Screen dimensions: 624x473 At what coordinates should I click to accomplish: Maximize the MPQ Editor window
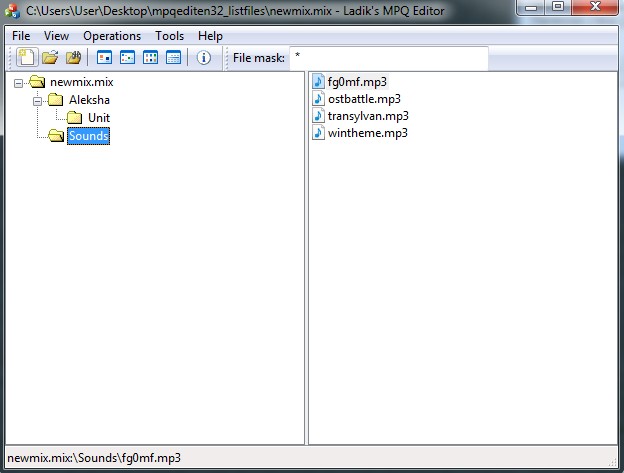(x=558, y=7)
